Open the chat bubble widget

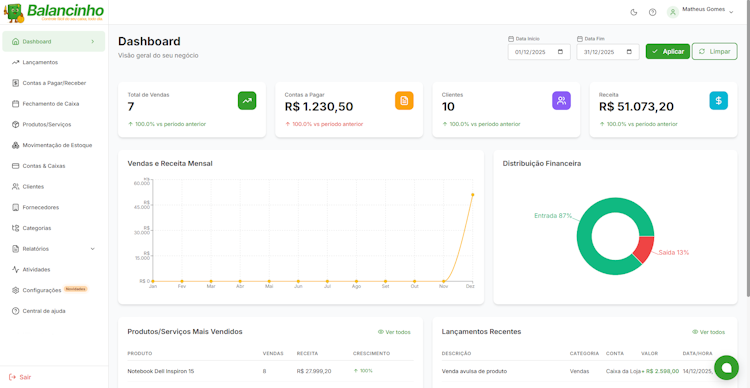click(x=727, y=367)
